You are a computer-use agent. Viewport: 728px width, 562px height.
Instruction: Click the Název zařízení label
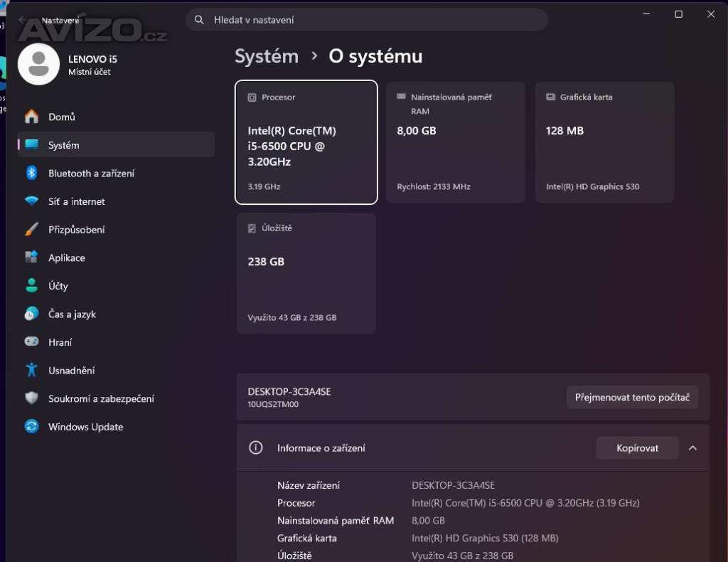tap(309, 485)
